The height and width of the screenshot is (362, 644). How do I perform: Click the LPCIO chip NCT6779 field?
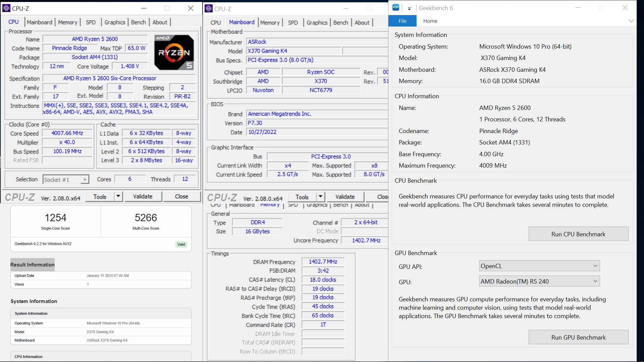pos(321,90)
